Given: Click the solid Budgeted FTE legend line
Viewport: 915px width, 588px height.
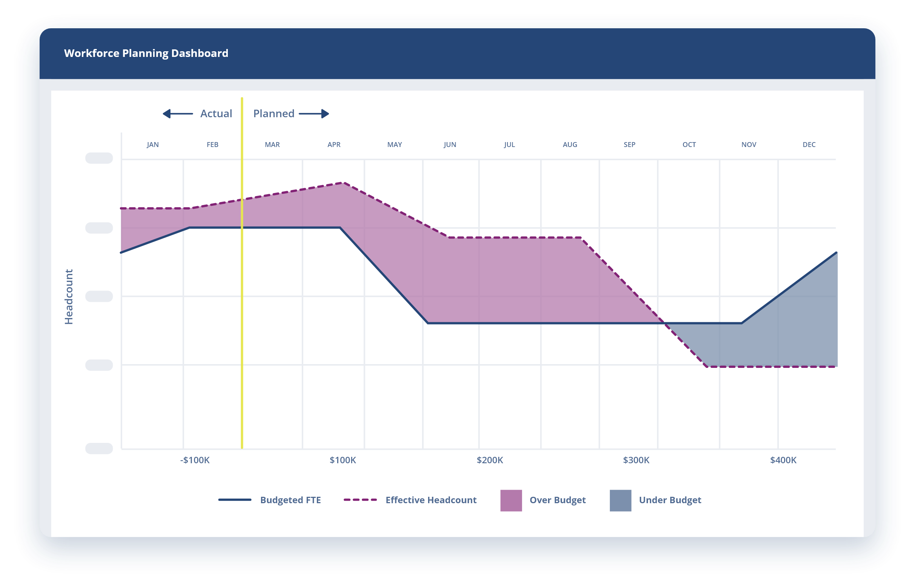Looking at the screenshot, I should [x=235, y=500].
